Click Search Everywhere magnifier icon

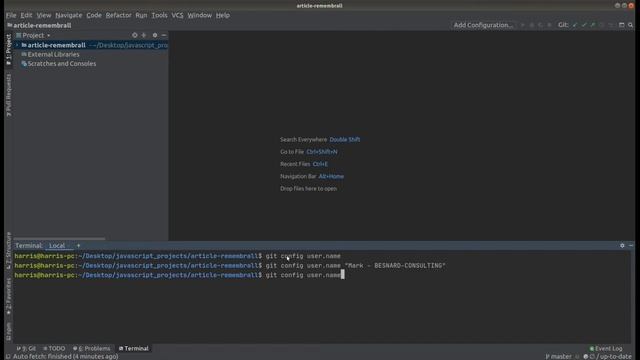coord(631,25)
